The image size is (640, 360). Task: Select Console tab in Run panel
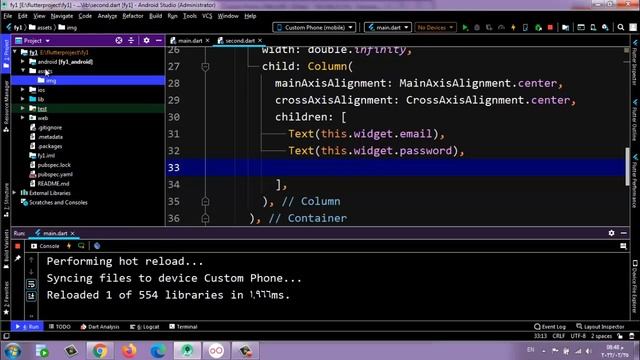[x=45, y=246]
